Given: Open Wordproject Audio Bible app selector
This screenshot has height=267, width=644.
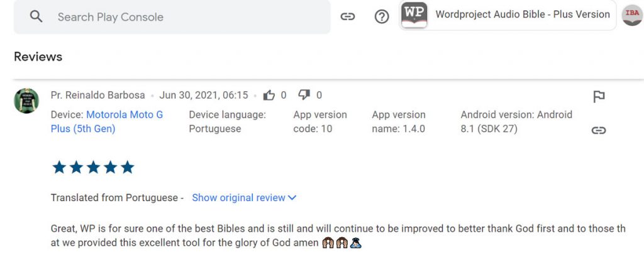Looking at the screenshot, I should click(522, 14).
